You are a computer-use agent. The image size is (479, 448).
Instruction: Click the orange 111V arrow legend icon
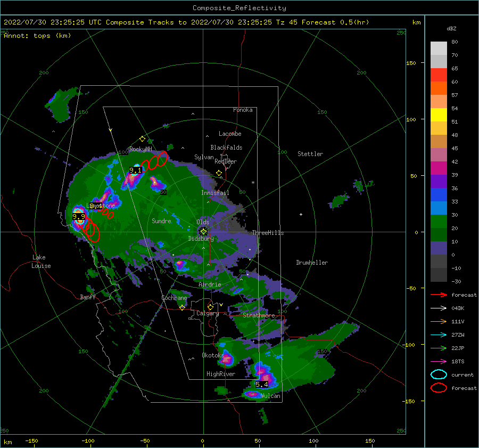(x=439, y=321)
